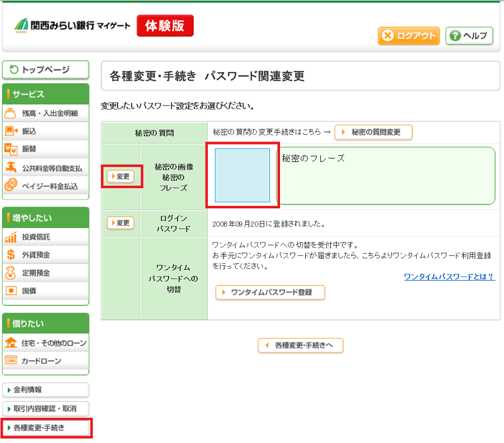The image size is (504, 443).
Task: Click the house icon beside 住宅・その他のローン
Action: click(x=11, y=342)
